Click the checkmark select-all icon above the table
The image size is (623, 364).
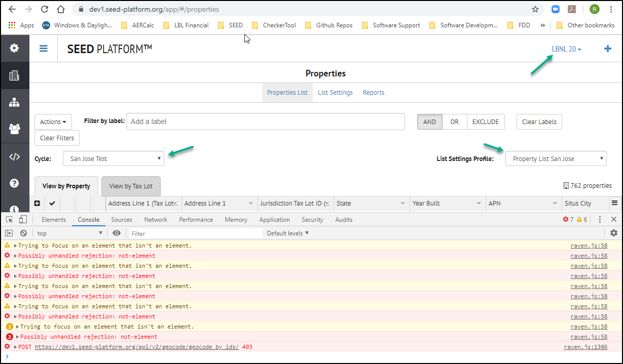point(52,203)
